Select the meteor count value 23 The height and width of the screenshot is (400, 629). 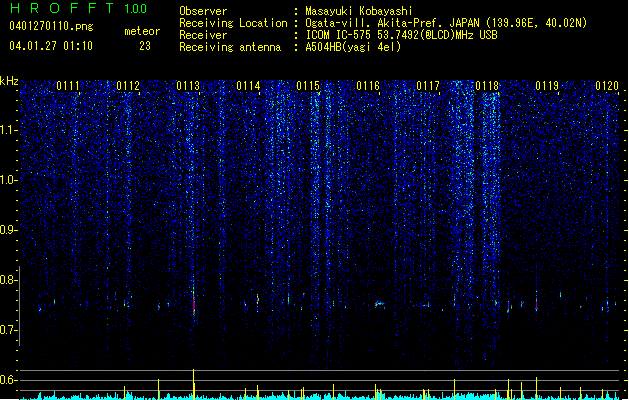(145, 46)
